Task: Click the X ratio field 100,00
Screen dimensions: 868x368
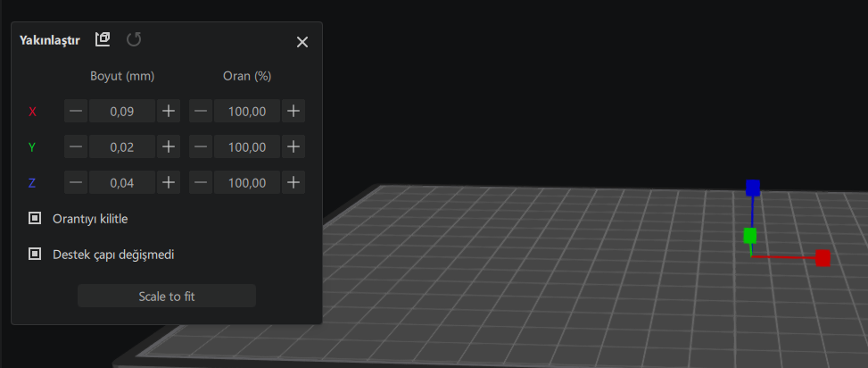Action: click(x=247, y=112)
